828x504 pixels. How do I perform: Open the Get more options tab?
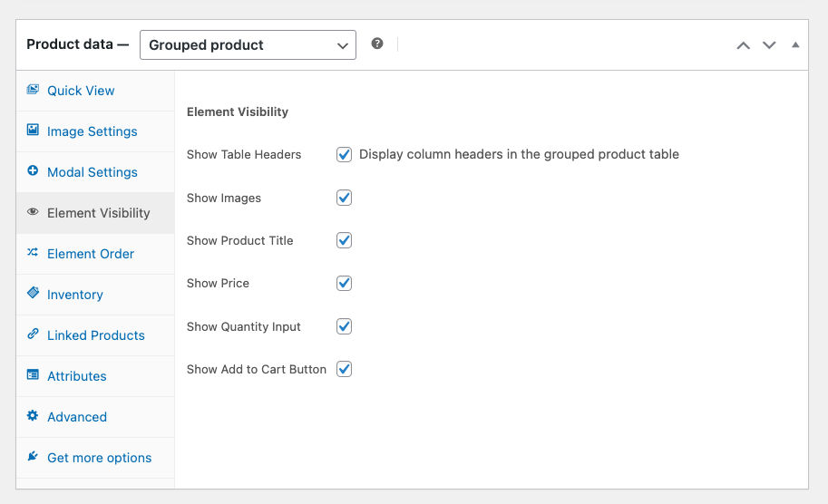99,458
